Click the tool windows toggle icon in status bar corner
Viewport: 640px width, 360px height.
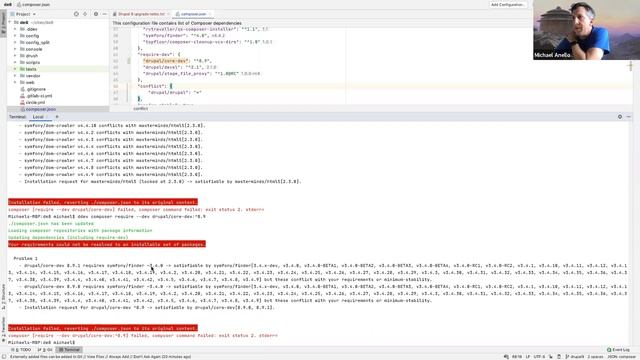(x=4, y=357)
